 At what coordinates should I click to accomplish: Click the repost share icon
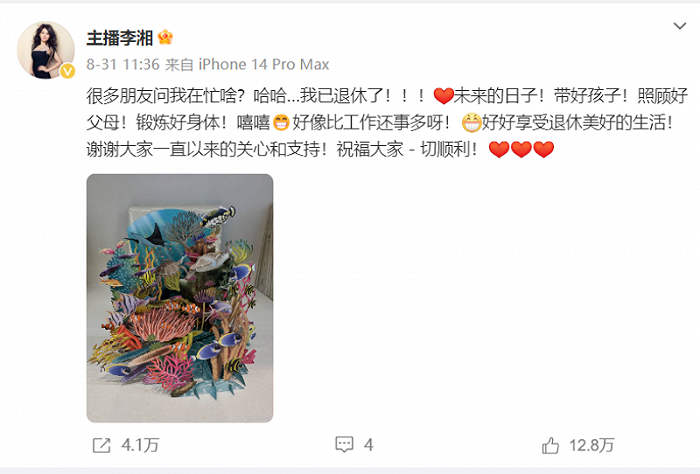click(x=101, y=445)
